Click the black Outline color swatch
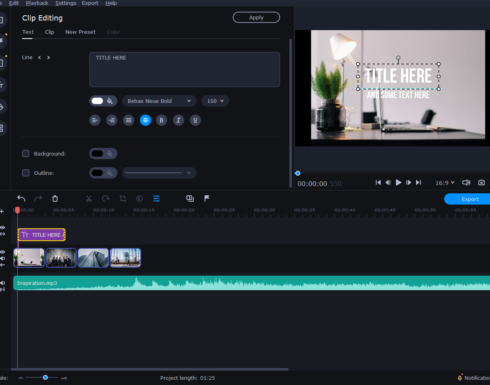This screenshot has width=490, height=385. pyautogui.click(x=97, y=173)
